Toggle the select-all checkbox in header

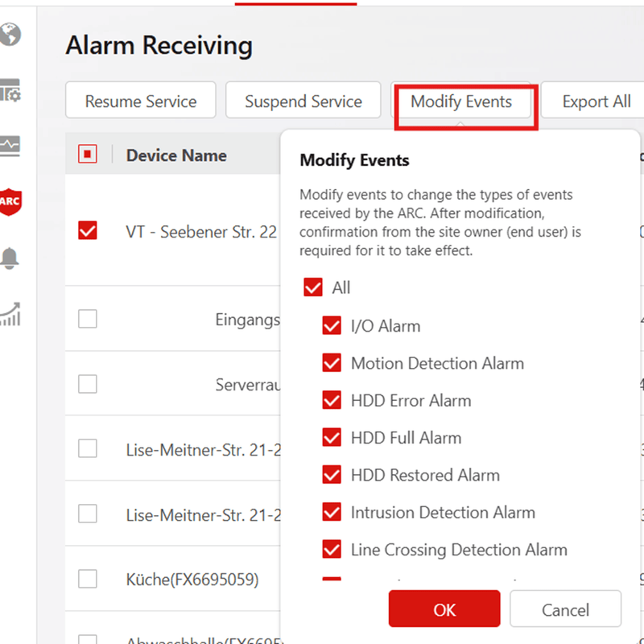pos(88,154)
